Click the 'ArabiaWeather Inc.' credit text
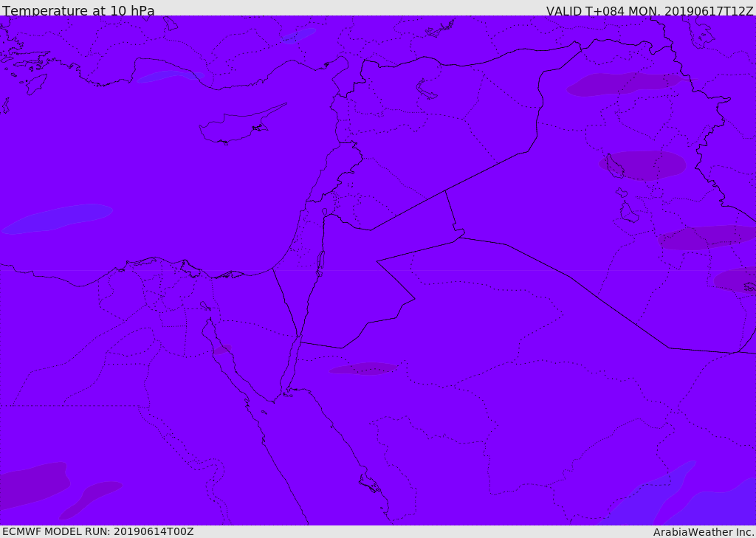This screenshot has height=538, width=756. (704, 532)
